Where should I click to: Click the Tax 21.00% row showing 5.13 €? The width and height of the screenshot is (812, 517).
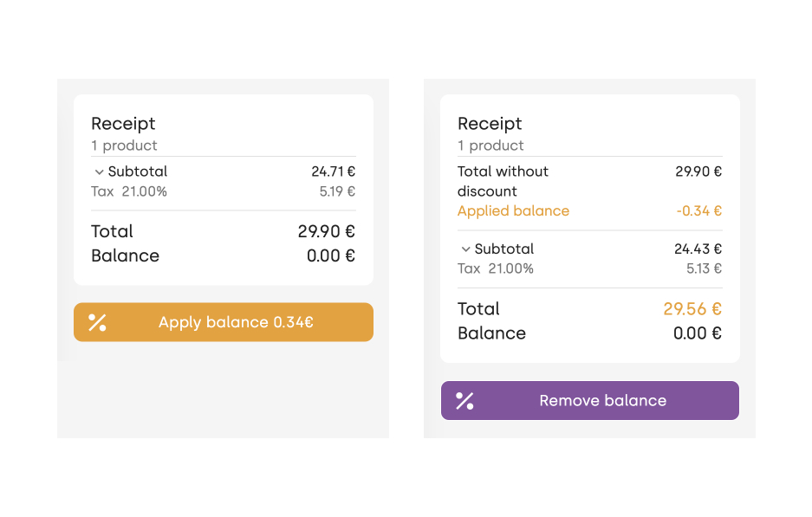click(x=590, y=268)
